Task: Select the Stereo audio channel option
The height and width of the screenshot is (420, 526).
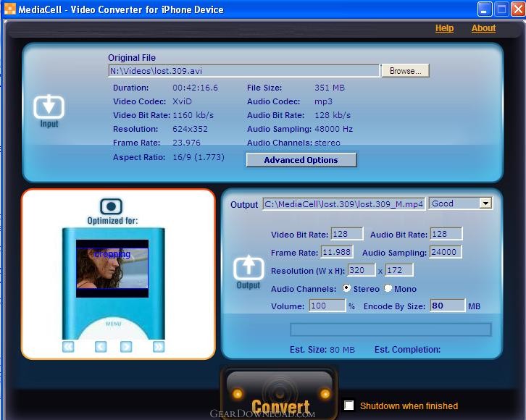Action: coord(346,288)
